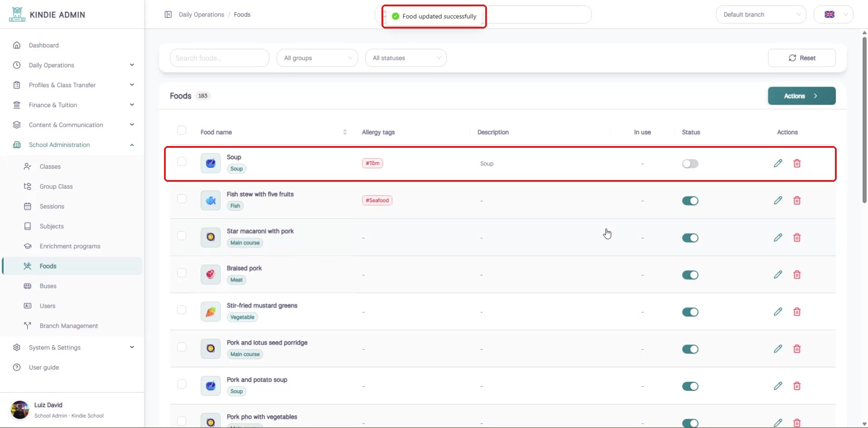Viewport: 868px width, 428px height.
Task: Turn off Star macaroni with pork status
Action: [690, 238]
